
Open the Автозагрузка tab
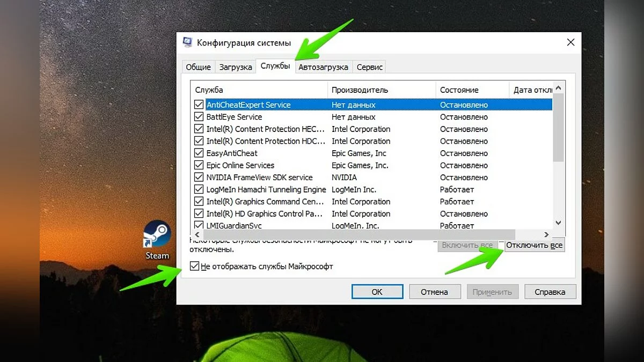pyautogui.click(x=323, y=67)
